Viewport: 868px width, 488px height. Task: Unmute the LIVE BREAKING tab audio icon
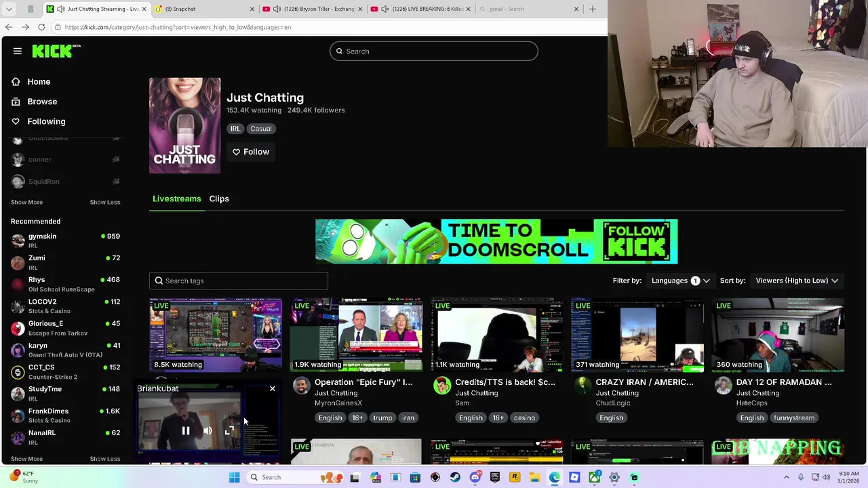[384, 9]
